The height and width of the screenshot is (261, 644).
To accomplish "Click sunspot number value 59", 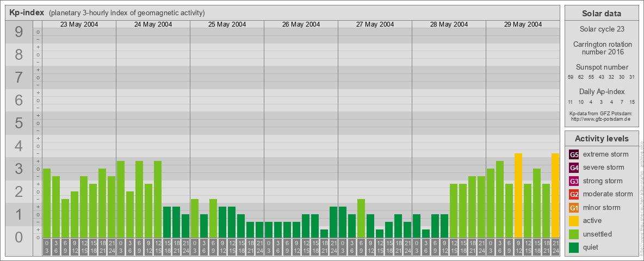I will (x=571, y=77).
